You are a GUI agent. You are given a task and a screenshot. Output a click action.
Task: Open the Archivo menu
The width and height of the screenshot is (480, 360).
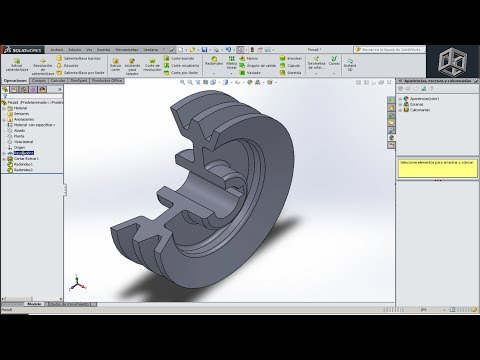56,50
